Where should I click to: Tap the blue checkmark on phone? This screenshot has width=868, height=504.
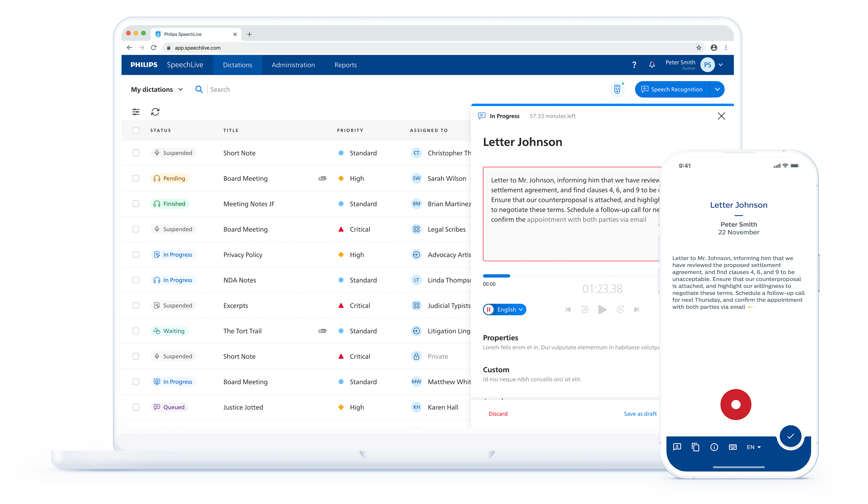[790, 436]
